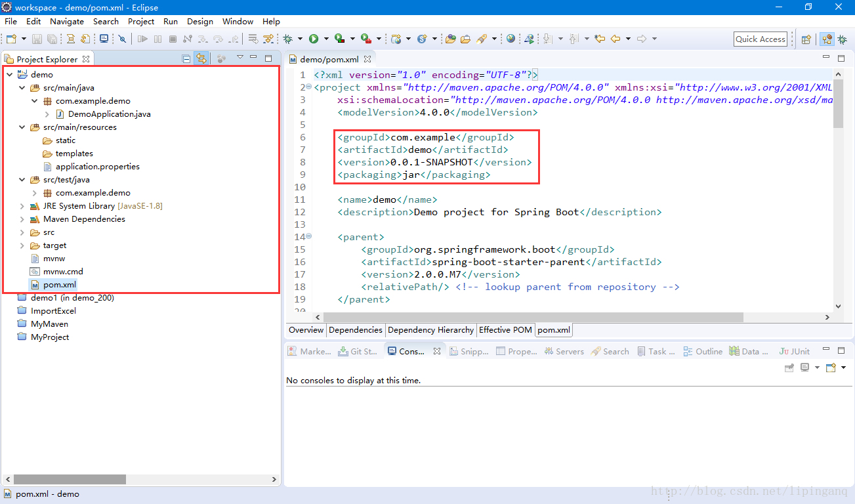Click the Open Web Browser globe icon

(x=511, y=39)
